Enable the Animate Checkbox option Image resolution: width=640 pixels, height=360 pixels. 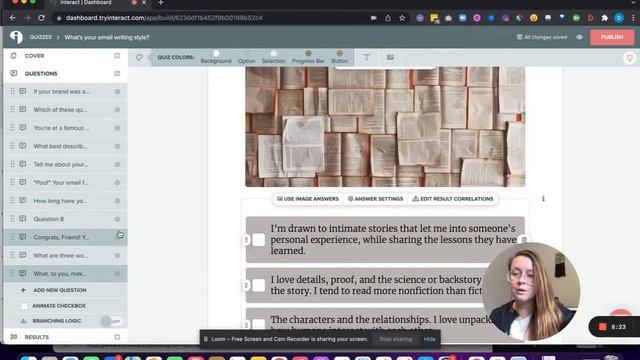coord(24,306)
